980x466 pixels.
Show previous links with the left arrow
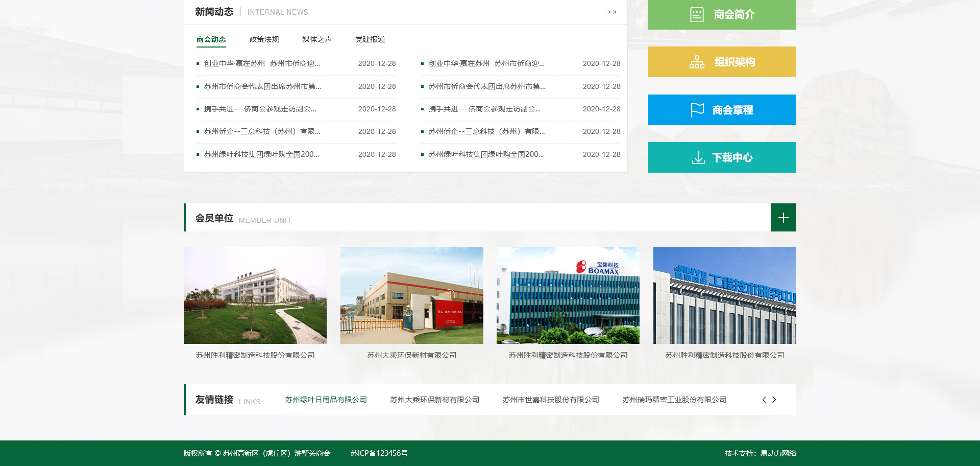pyautogui.click(x=764, y=400)
